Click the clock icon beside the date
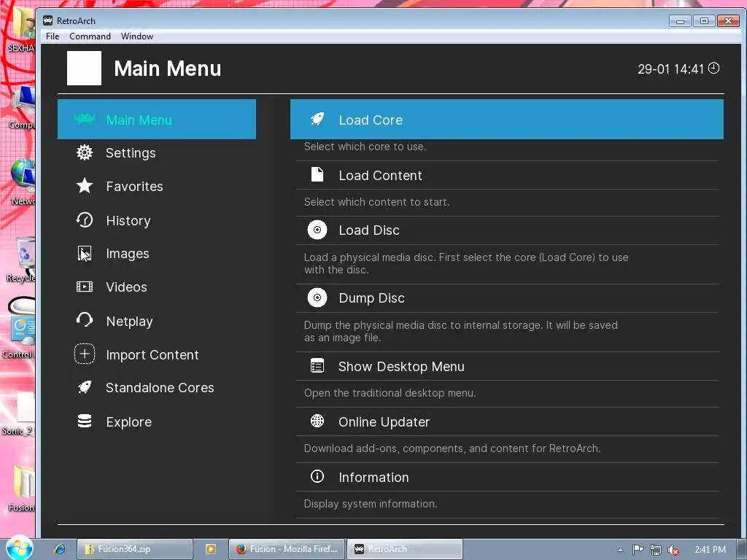This screenshot has height=560, width=747. 713,68
